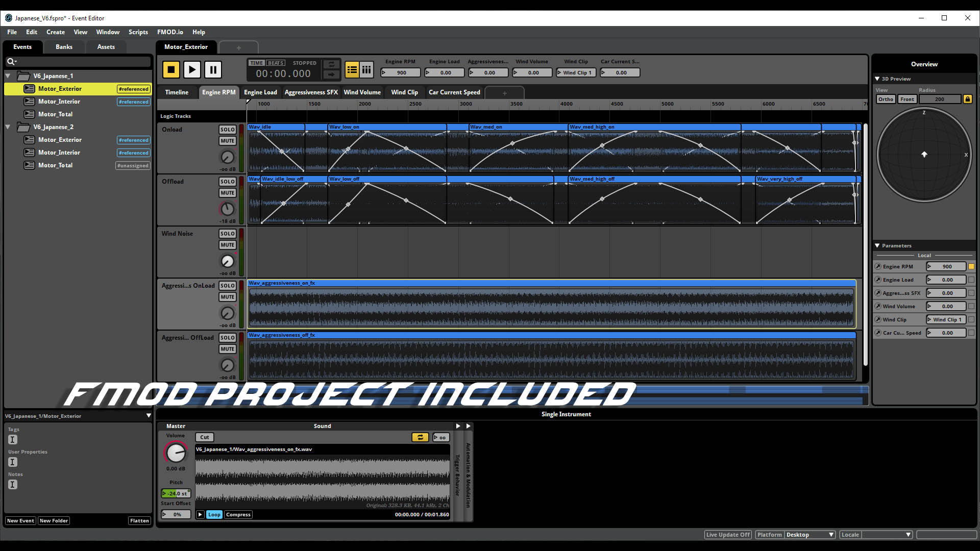Click the Tags text edit icon

13,440
